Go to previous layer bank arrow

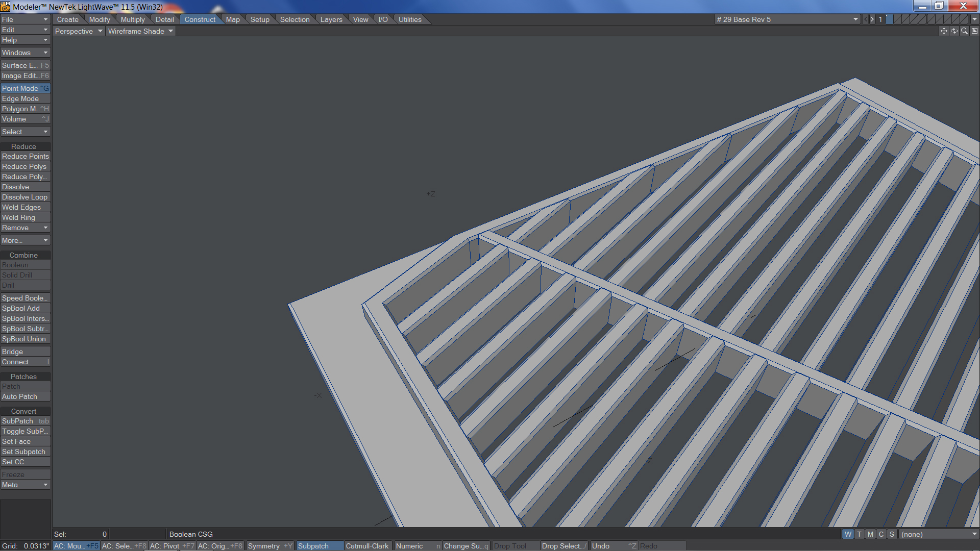pos(865,19)
